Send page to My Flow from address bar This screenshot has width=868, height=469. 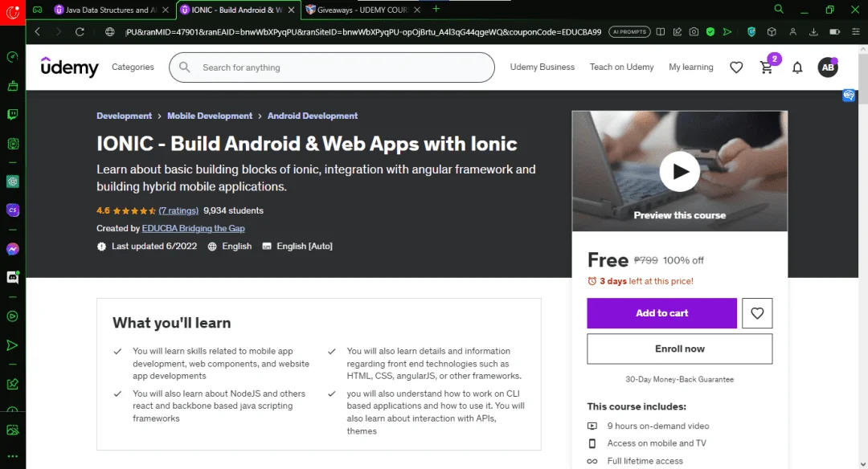(x=727, y=32)
